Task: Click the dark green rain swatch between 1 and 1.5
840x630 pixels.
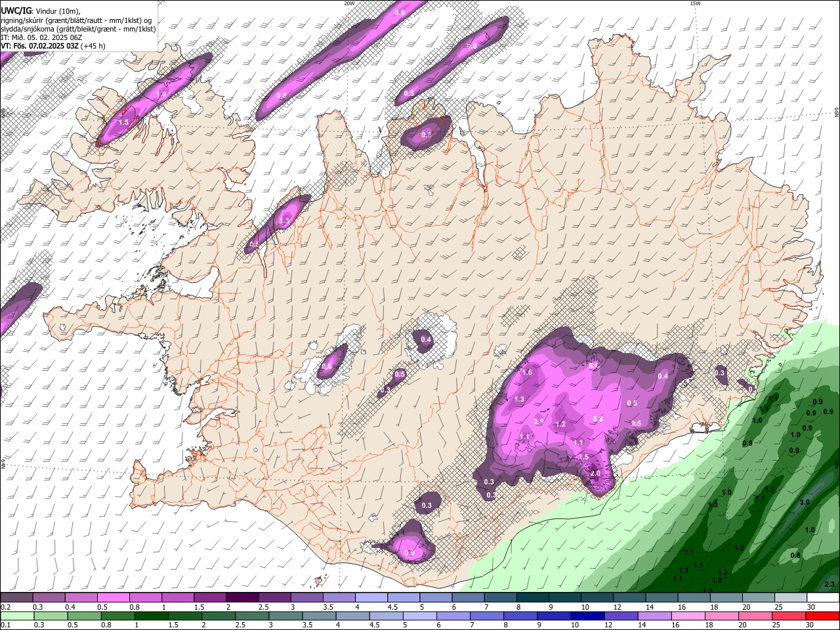Action: (150, 616)
